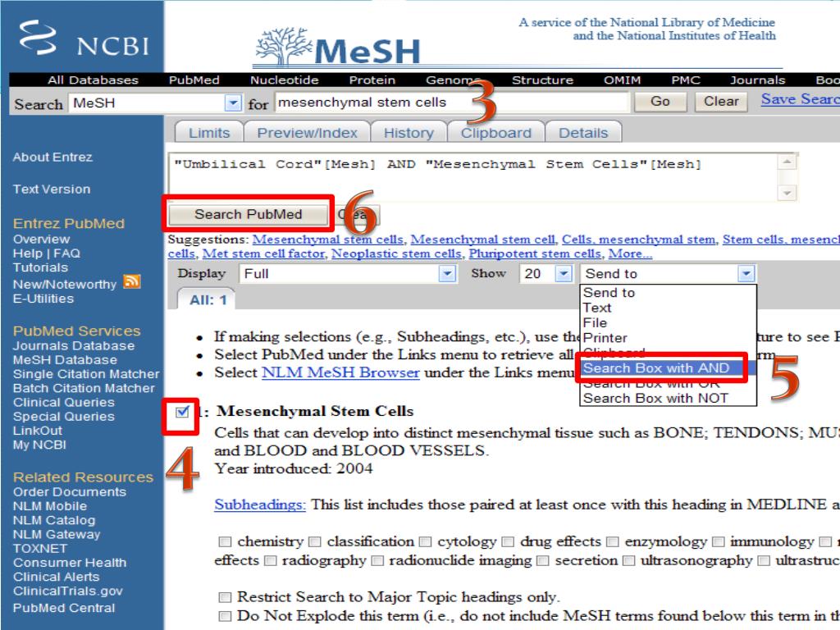This screenshot has width=840, height=630.
Task: Open the NLM MeSH Browser link
Action: tap(340, 372)
